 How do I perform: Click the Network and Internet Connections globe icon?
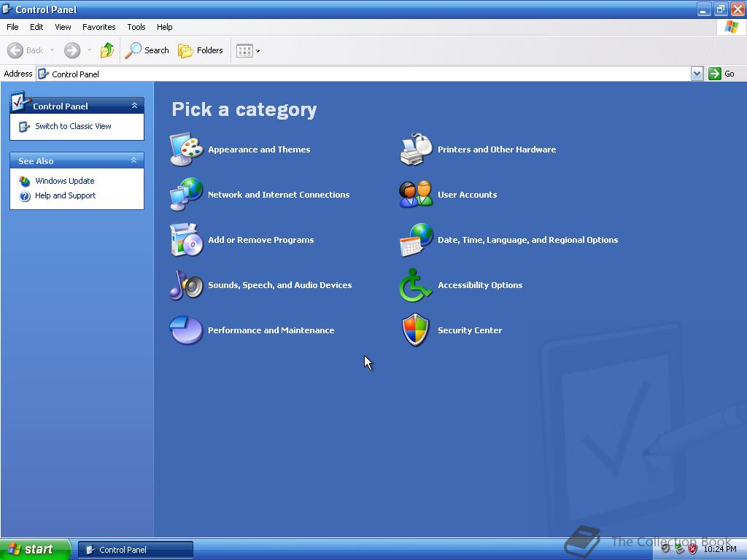[x=186, y=194]
